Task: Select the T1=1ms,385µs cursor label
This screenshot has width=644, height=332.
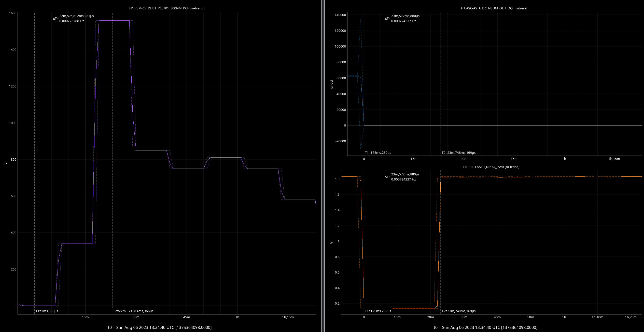Action: click(x=47, y=311)
